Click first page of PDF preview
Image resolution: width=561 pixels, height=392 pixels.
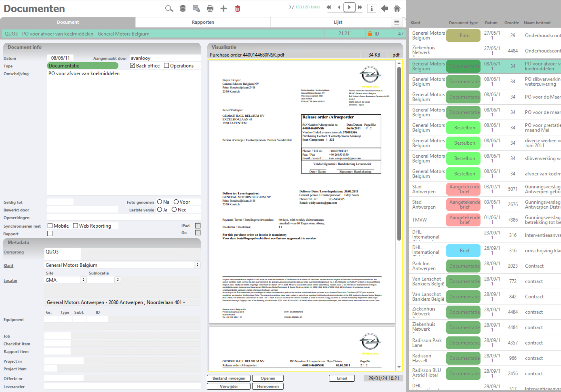click(x=302, y=192)
